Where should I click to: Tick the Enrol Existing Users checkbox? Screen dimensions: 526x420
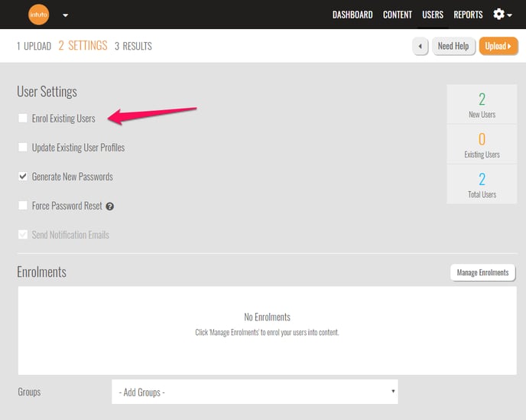pyautogui.click(x=23, y=118)
